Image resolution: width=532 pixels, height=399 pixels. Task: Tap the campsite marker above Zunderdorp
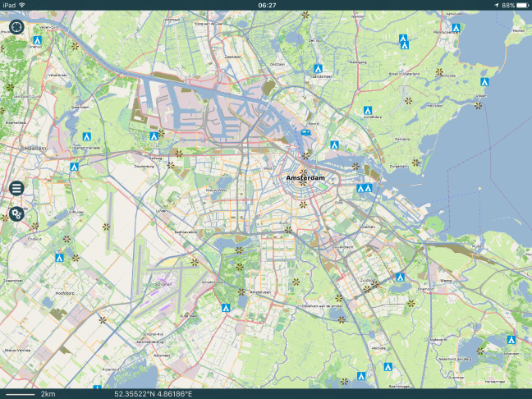369,109
